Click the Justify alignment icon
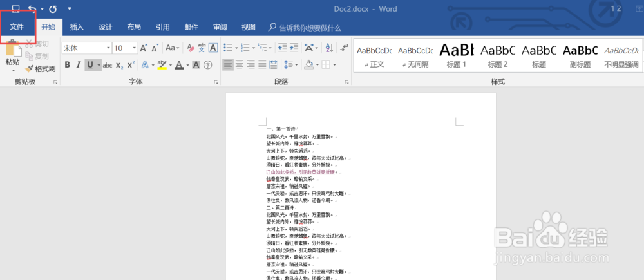 [263, 64]
